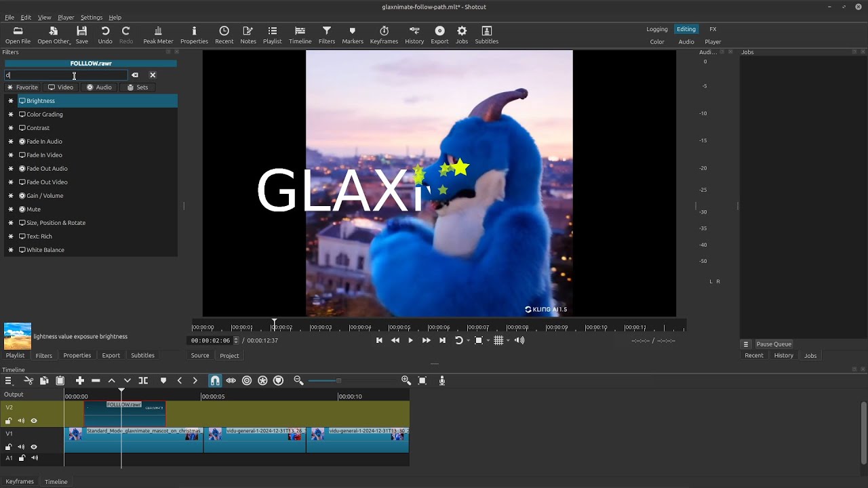The image size is (868, 488).
Task: Click the Properties toolbar icon
Action: 194,35
